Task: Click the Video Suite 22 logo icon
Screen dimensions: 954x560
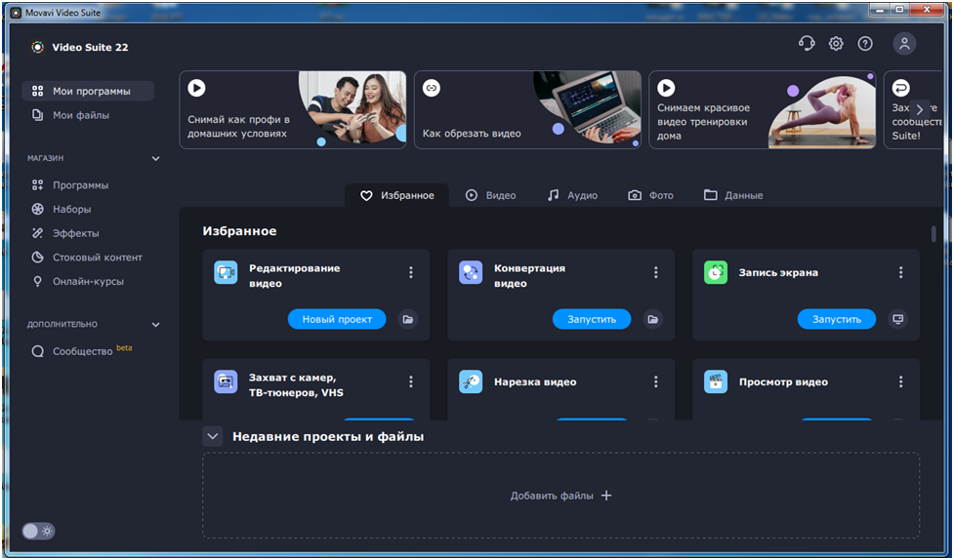Action: pyautogui.click(x=38, y=47)
